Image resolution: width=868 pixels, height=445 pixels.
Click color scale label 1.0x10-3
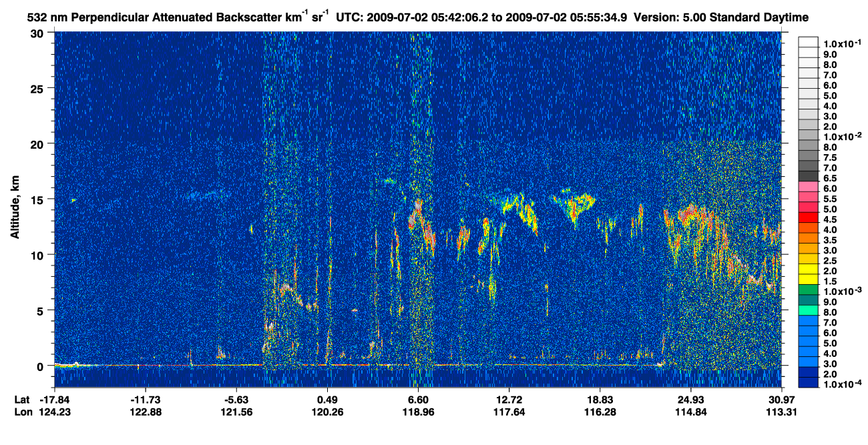[x=843, y=291]
